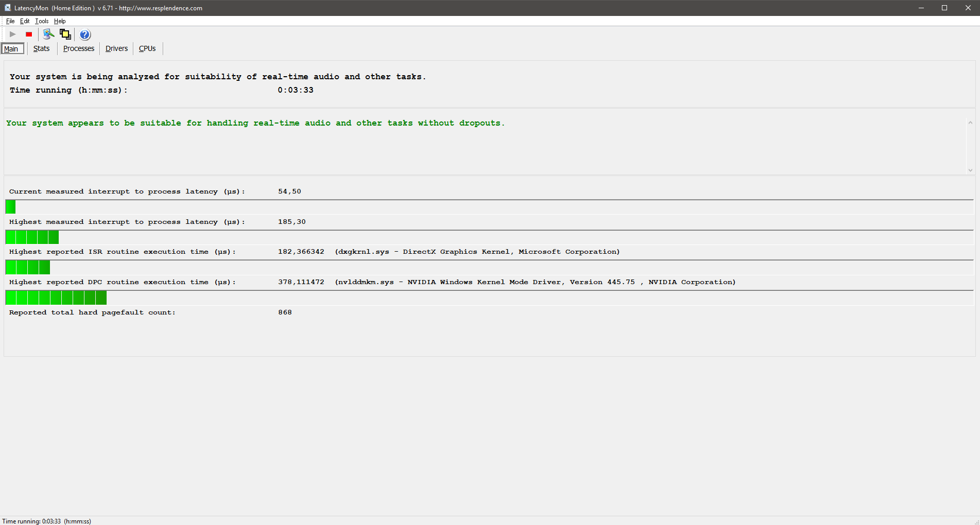The width and height of the screenshot is (980, 525).
Task: Stop monitoring with the red stop icon
Action: pos(29,34)
